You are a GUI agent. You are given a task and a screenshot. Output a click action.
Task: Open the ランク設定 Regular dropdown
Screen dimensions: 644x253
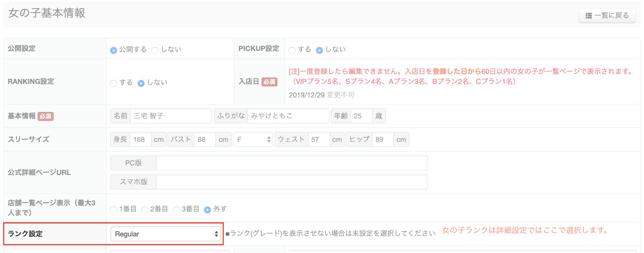pyautogui.click(x=165, y=234)
